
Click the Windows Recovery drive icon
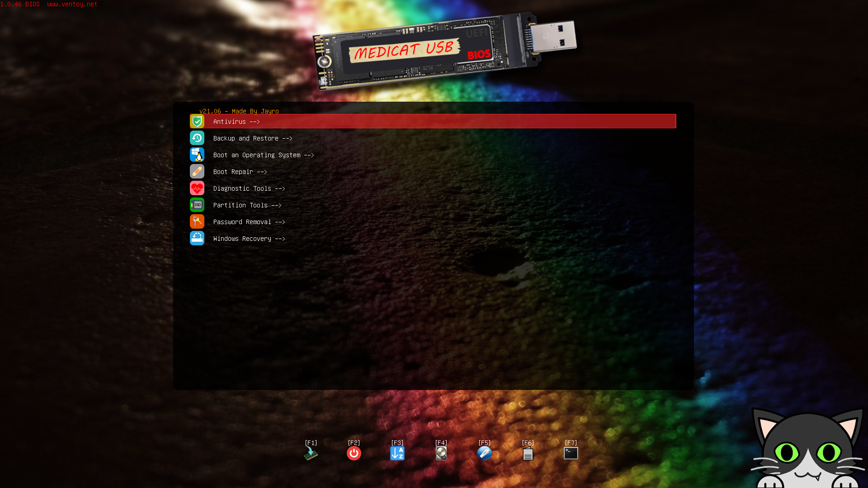(x=197, y=239)
